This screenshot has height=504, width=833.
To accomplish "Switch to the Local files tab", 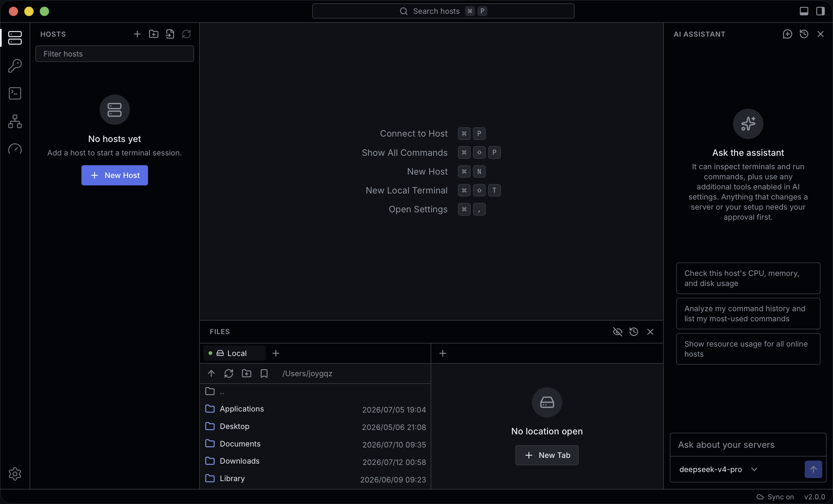I will click(234, 353).
